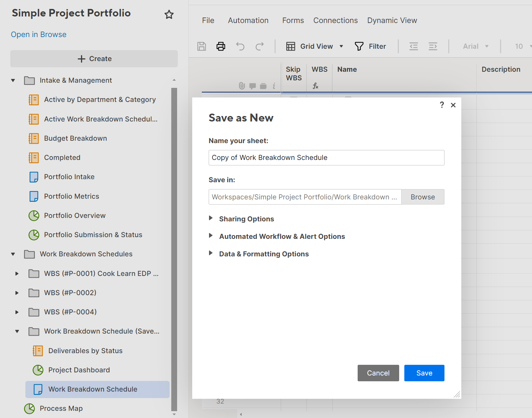
Task: Open the Portfolio Submission & Status dashboard
Action: 86,235
